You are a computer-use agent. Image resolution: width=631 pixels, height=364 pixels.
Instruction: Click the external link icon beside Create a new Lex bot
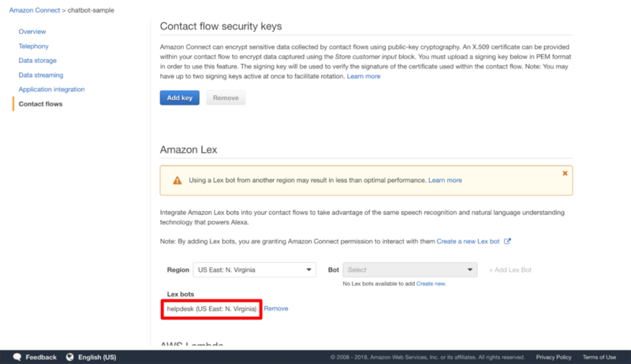(x=507, y=241)
